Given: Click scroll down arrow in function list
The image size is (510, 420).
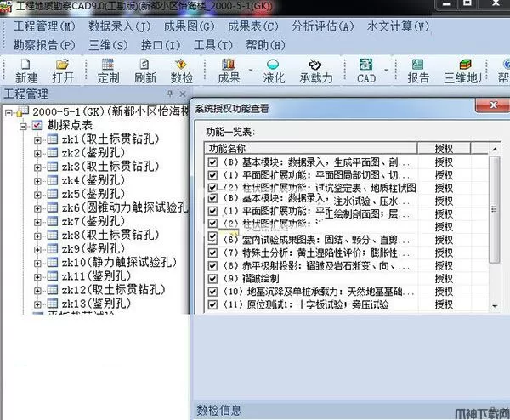Looking at the screenshot, I should 495,306.
